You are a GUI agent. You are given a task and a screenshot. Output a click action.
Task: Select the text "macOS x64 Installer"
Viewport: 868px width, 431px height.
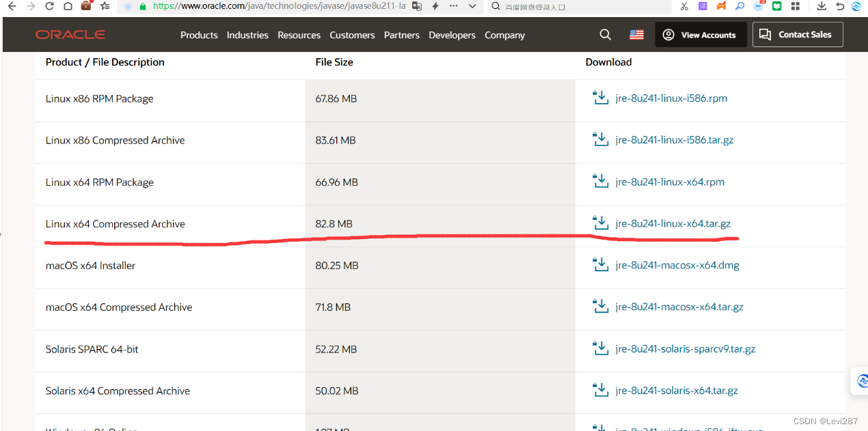[90, 266]
